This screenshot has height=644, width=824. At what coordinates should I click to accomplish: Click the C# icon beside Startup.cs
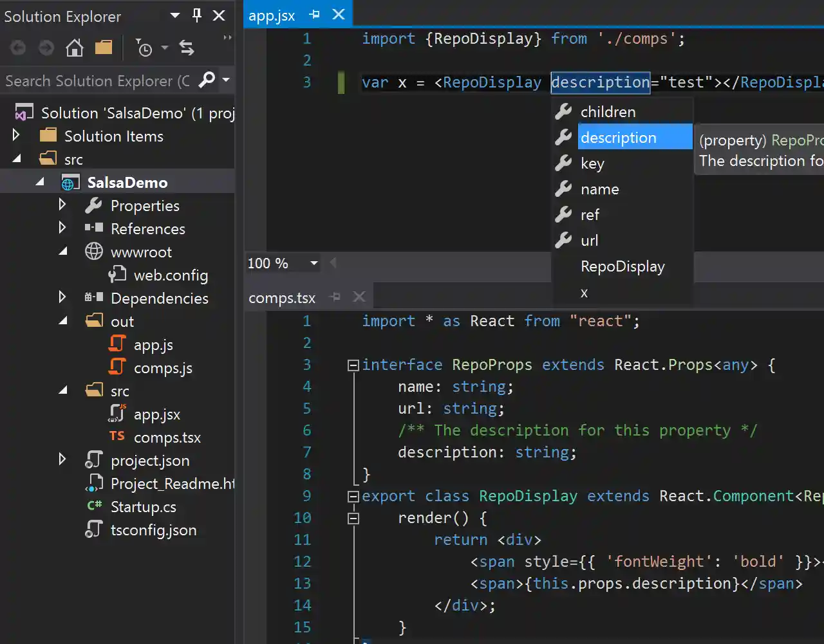point(95,506)
